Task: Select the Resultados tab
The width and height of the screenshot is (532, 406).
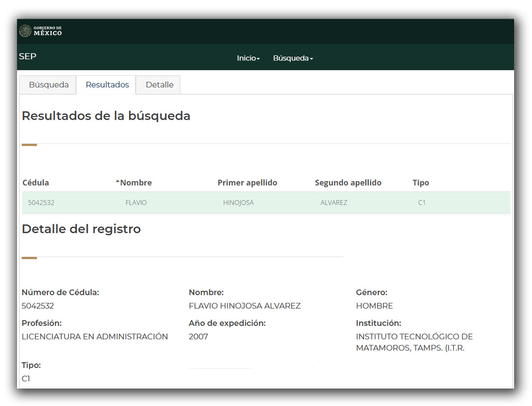Action: [x=107, y=85]
